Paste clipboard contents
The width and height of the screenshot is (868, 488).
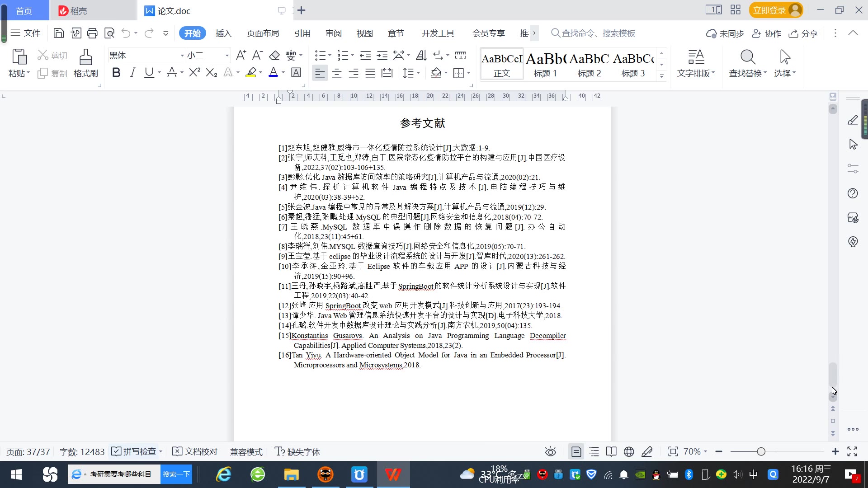(19, 63)
